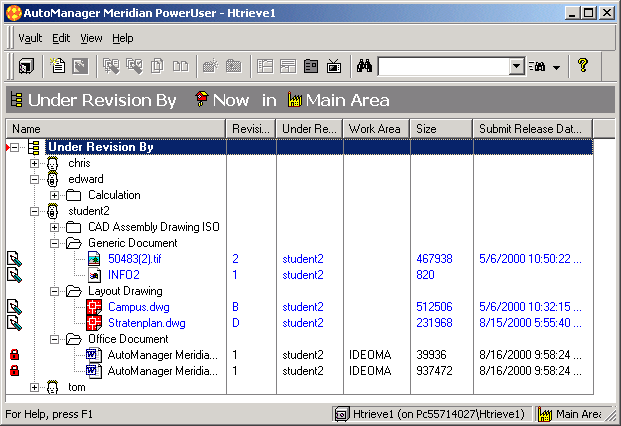Expand the CAD Assembly Drawing ISO folder

(54, 227)
